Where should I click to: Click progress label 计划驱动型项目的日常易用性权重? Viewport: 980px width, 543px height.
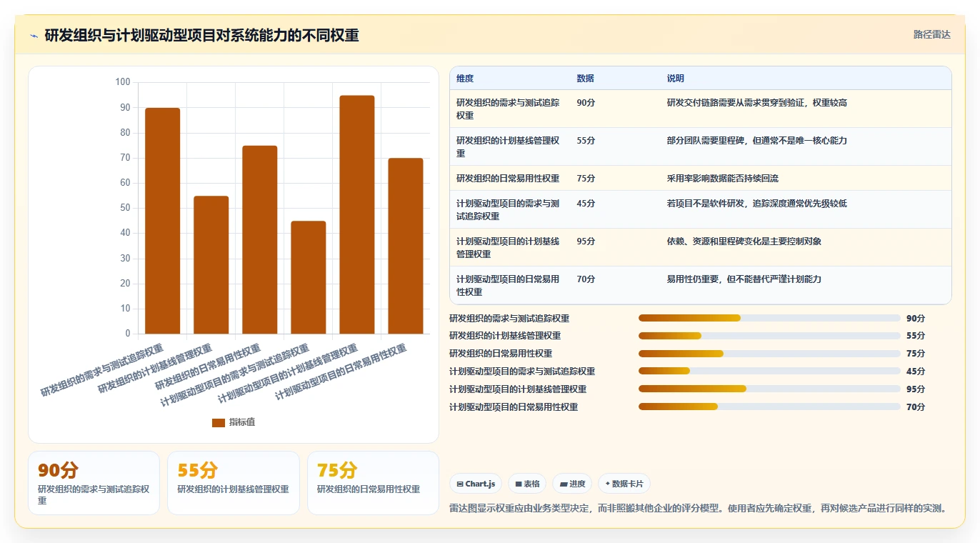[514, 407]
